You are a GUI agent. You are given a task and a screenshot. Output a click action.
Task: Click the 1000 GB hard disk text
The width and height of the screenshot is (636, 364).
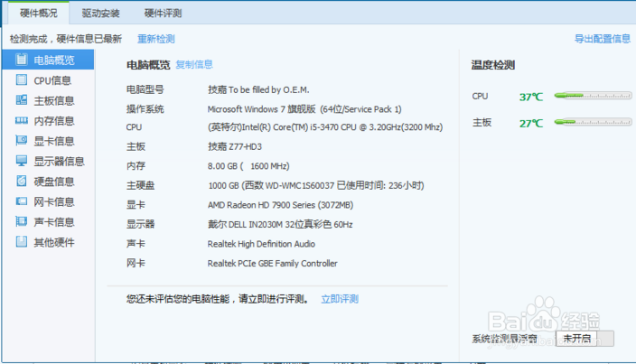[x=316, y=186]
